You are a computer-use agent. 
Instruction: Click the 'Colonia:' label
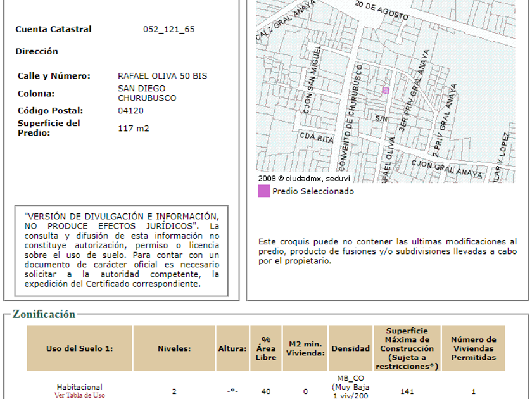pos(36,94)
